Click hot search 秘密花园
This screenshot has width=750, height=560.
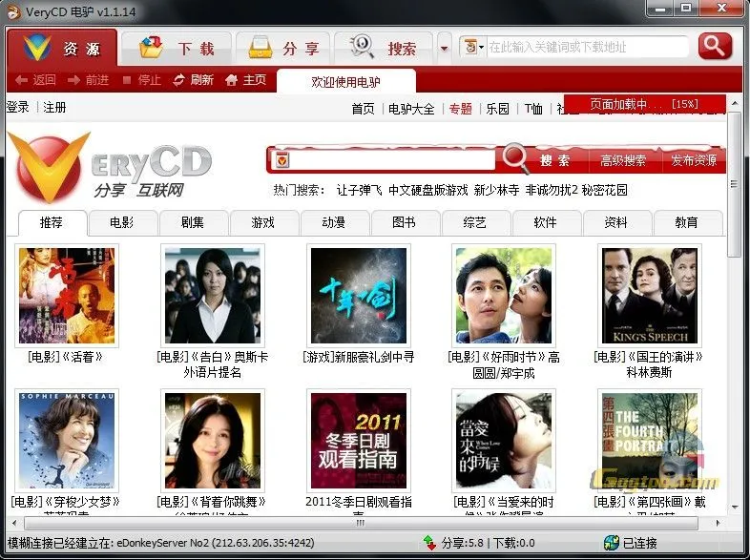tap(605, 191)
